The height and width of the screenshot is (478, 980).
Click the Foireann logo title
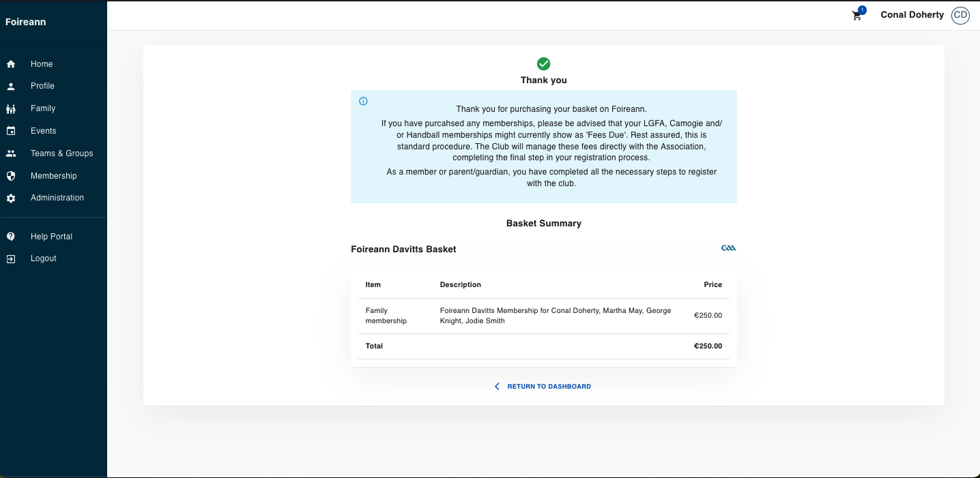pos(26,22)
